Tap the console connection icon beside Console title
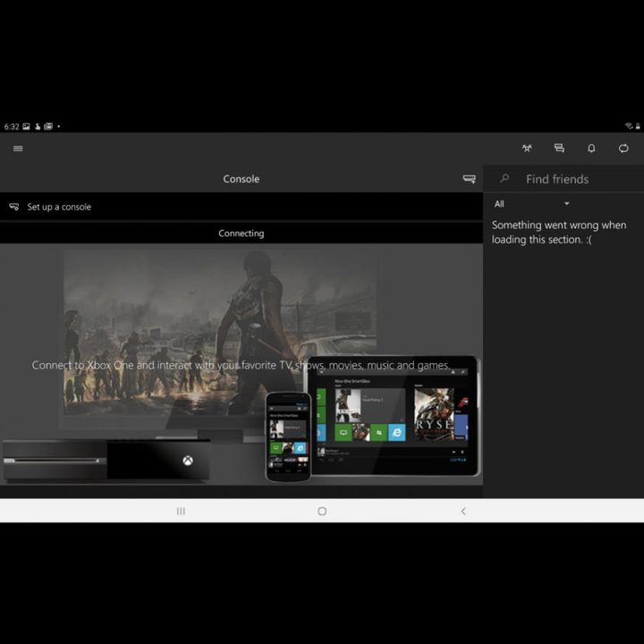 (x=469, y=179)
